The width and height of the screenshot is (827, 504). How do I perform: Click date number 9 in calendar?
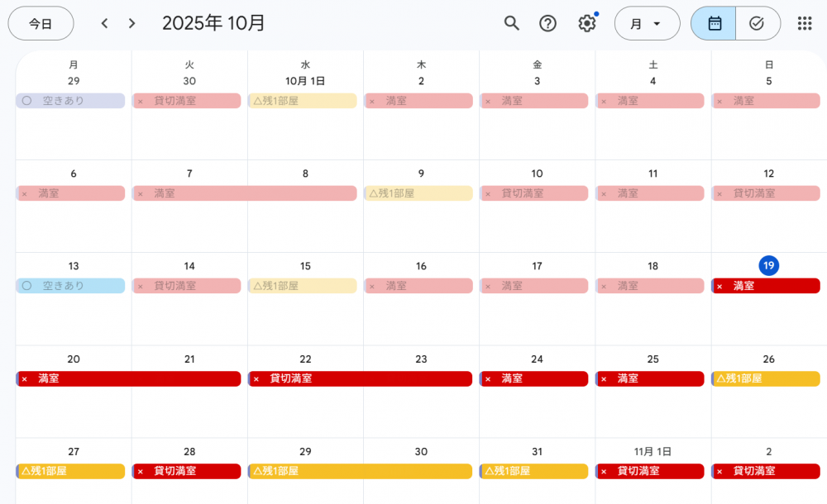421,174
